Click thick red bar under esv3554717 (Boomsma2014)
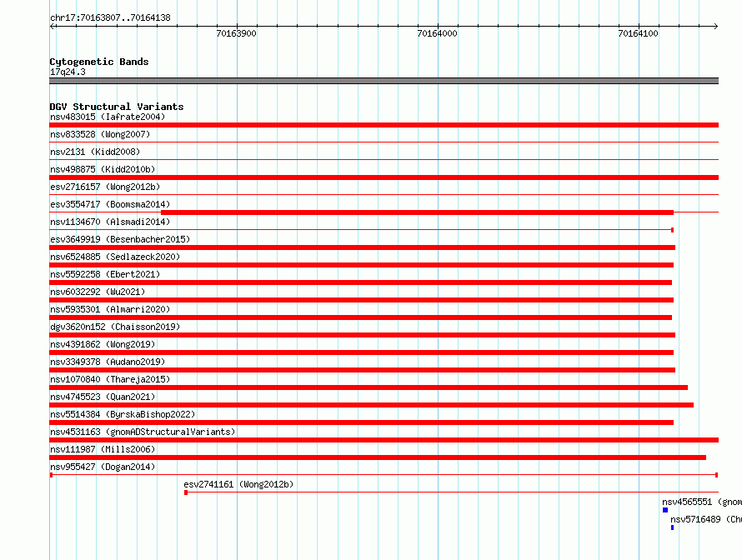742x560 pixels. click(417, 212)
